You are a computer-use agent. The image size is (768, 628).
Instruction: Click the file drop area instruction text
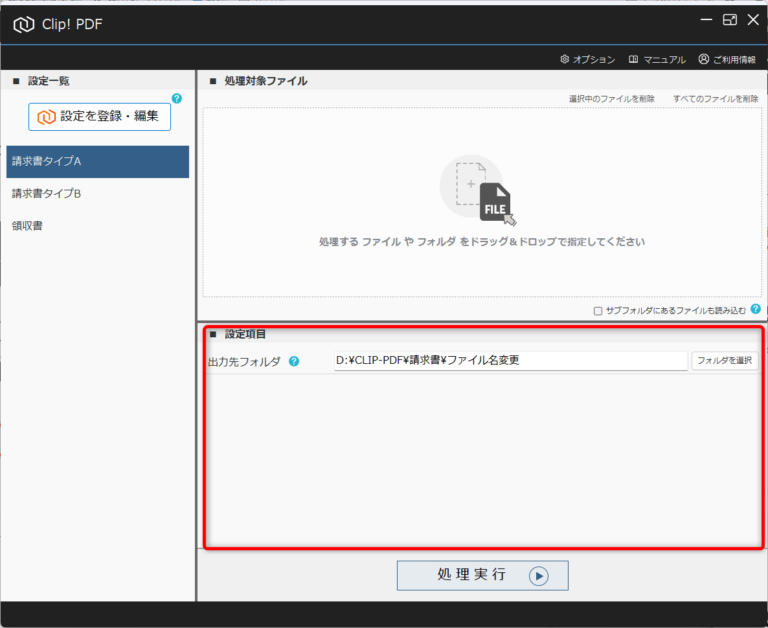[482, 242]
